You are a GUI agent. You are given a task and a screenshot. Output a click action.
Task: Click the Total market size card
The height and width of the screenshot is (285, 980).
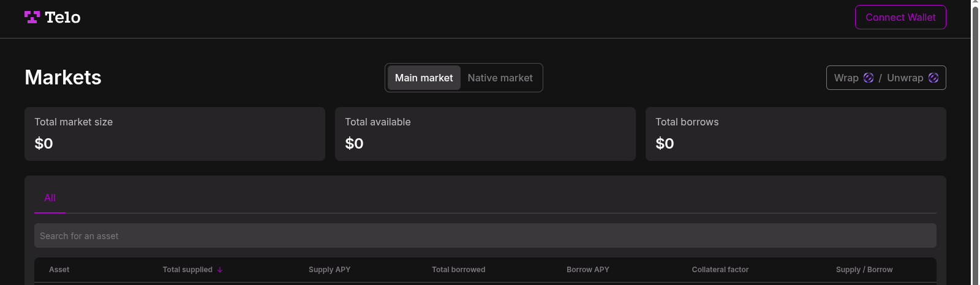(x=175, y=134)
